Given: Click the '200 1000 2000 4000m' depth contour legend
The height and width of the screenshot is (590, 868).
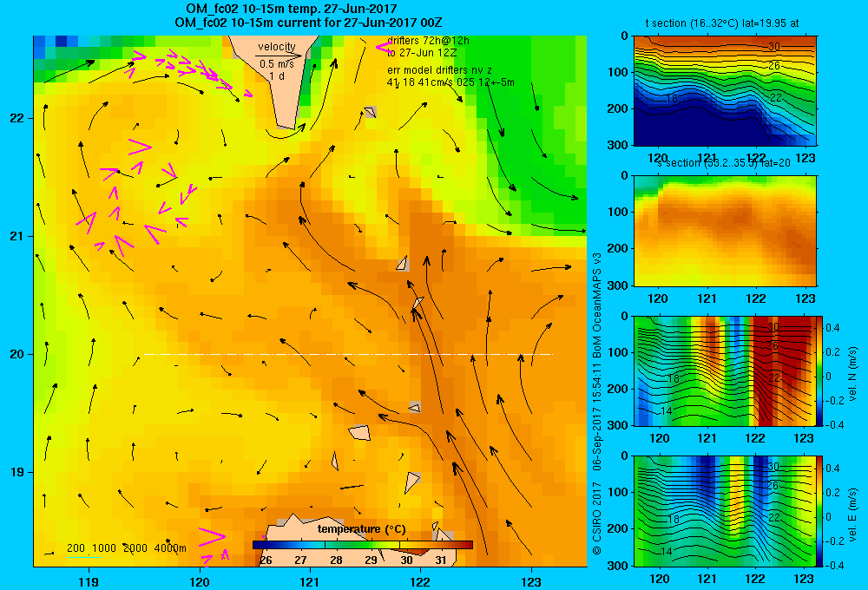Looking at the screenshot, I should 126,548.
